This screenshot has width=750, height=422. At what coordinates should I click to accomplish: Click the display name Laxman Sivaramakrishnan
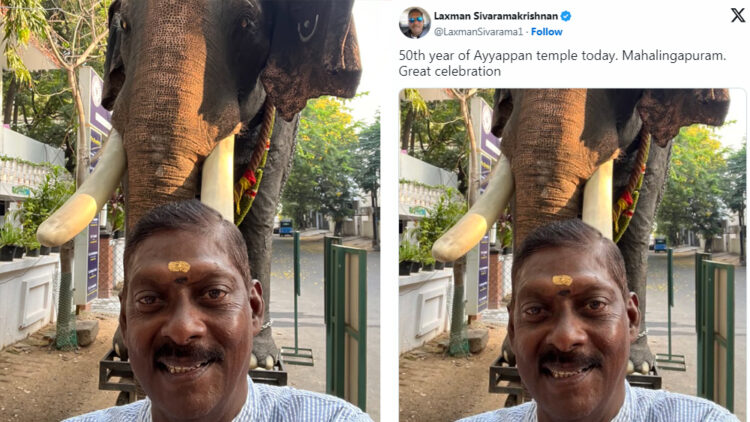(496, 16)
